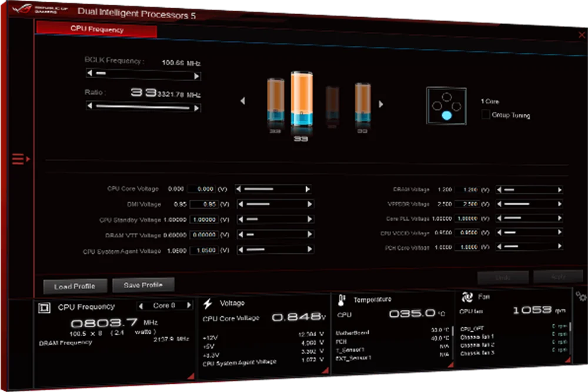This screenshot has width=588, height=392.
Task: Click the Load Profile button
Action: [75, 286]
